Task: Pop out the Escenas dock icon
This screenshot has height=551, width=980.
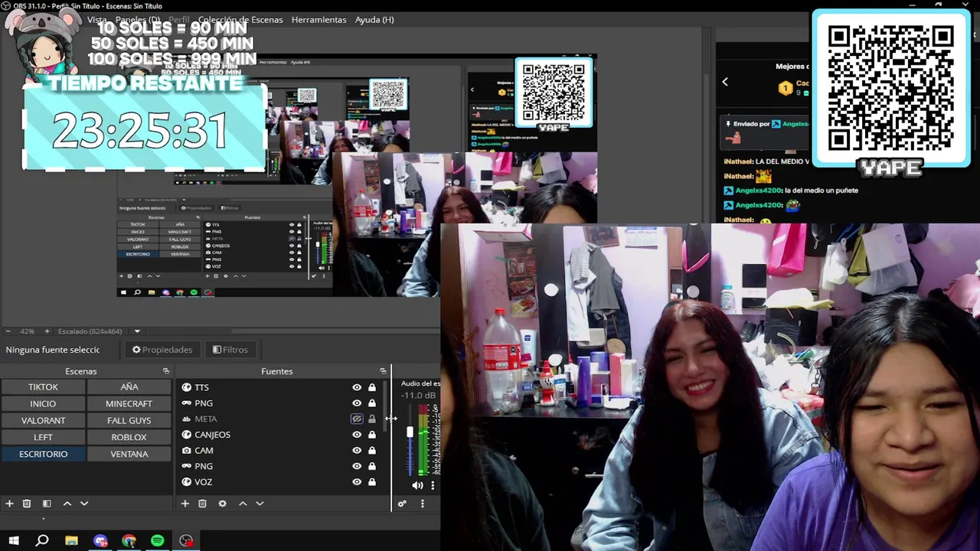Action: (x=166, y=371)
